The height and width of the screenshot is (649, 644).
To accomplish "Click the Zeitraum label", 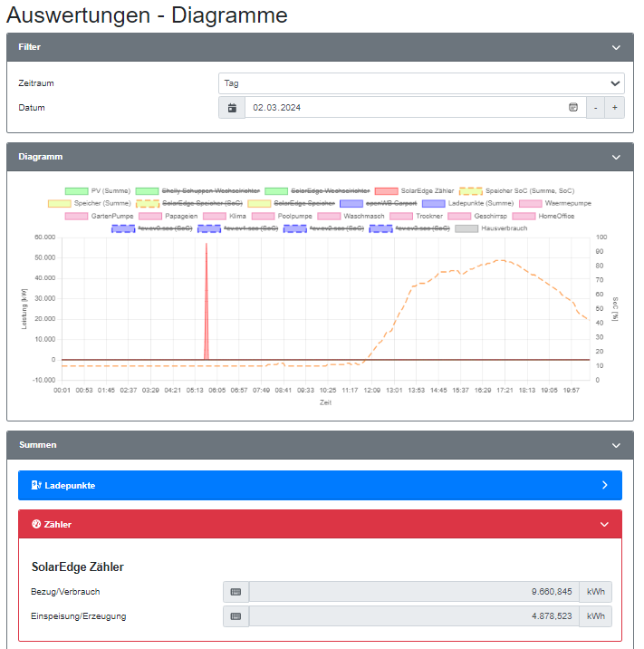I will click(36, 83).
